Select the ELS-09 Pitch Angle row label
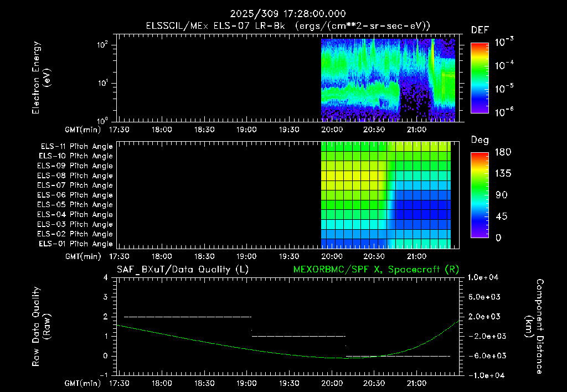Screen dimensions: 567x392 point(75,166)
